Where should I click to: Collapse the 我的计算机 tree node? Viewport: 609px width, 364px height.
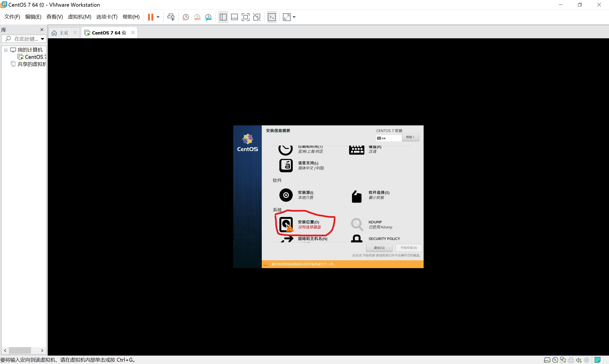pyautogui.click(x=6, y=50)
